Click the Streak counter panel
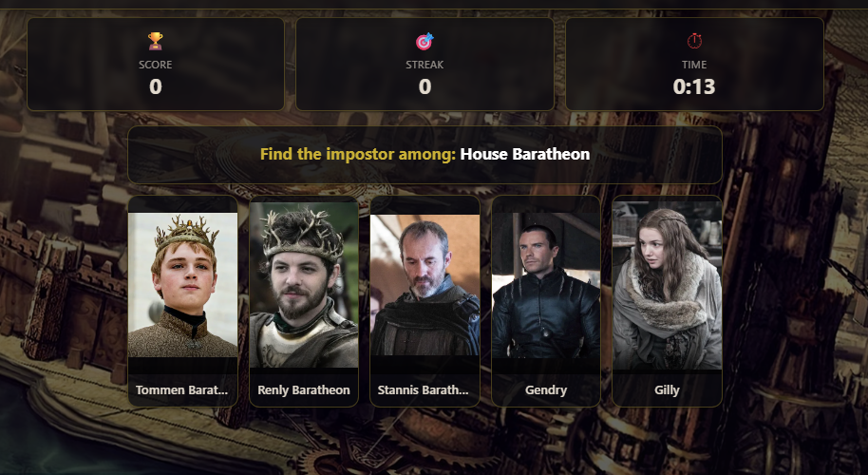Screen dimensions: 868x475 (425, 65)
